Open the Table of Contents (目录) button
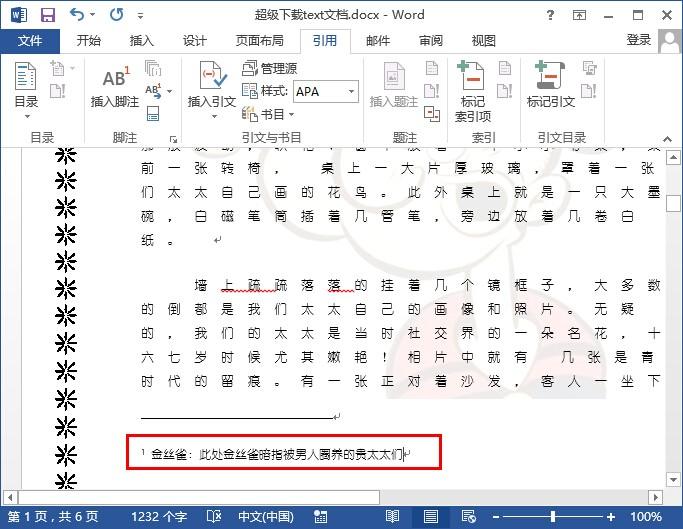The width and height of the screenshot is (683, 529). 26,88
